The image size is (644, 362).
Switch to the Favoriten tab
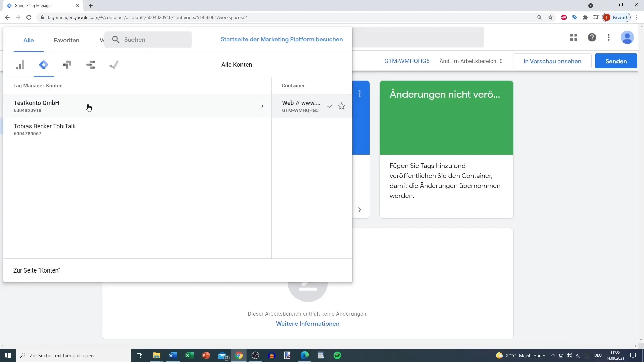(x=67, y=40)
